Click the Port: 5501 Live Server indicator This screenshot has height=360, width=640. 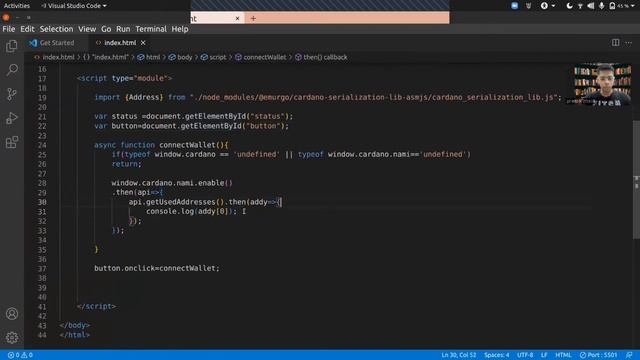pyautogui.click(x=598, y=355)
